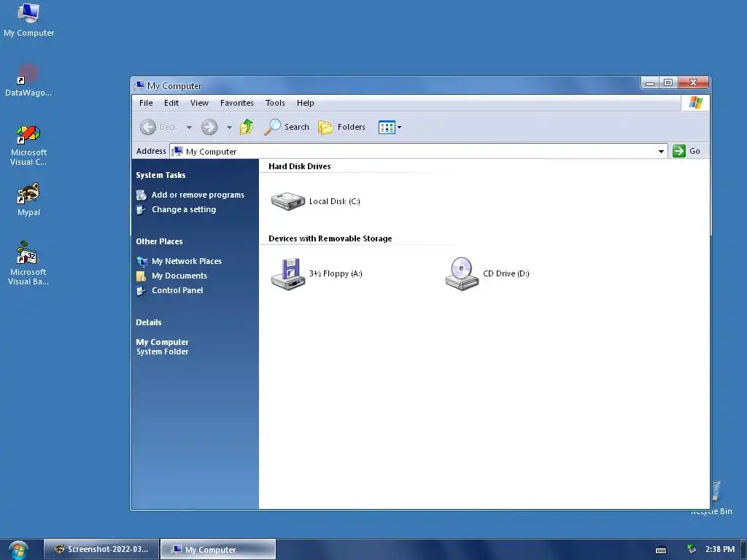This screenshot has height=560, width=747.
Task: Click the Change a setting icon
Action: pos(141,209)
